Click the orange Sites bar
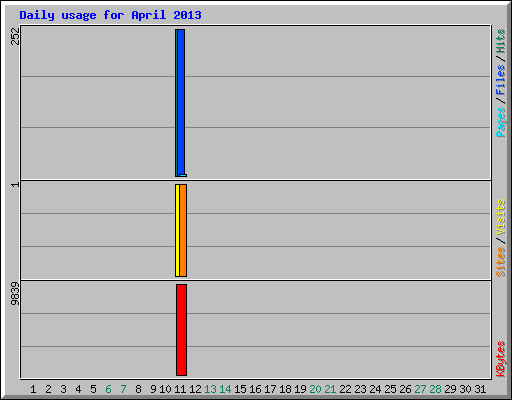The height and width of the screenshot is (400, 512). point(183,230)
